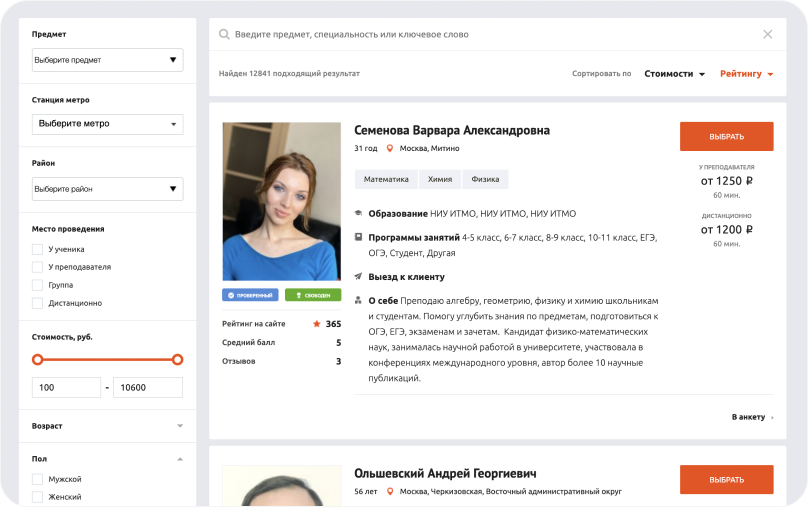
Task: Click the Образование graduation cap icon
Action: coord(358,213)
